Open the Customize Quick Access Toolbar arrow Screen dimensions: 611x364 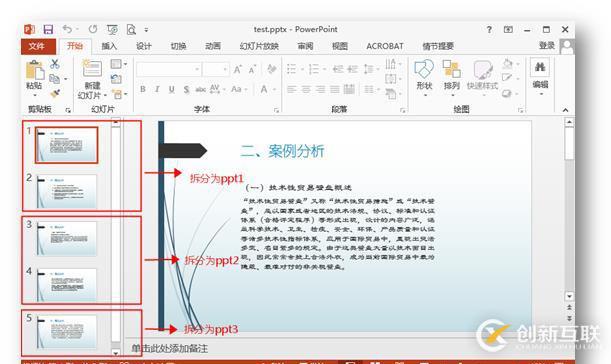tap(146, 30)
